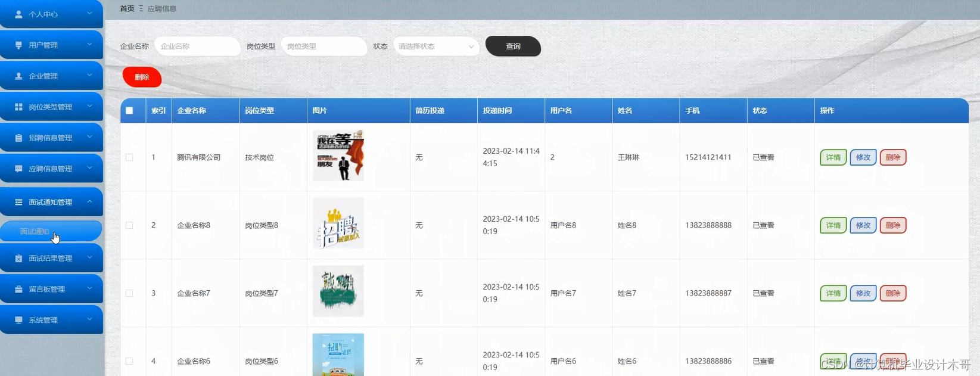Focus the 企业名称 search input
This screenshot has width=980, height=376.
point(197,46)
